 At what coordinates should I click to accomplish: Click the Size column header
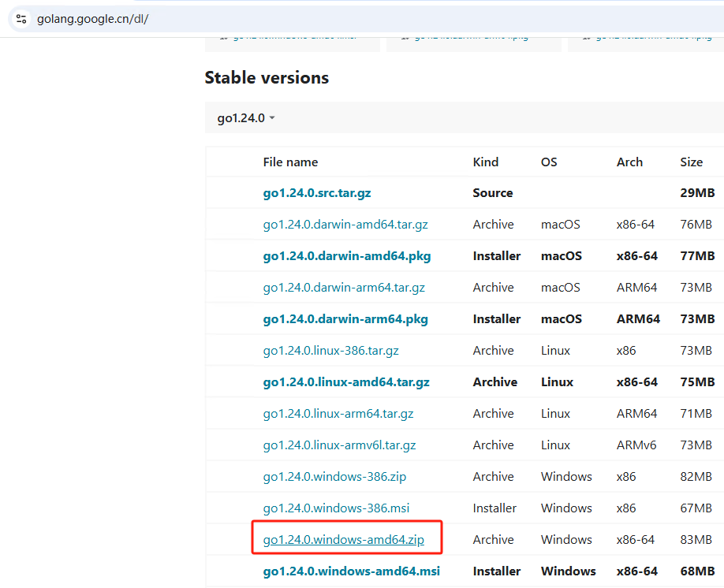coord(691,162)
